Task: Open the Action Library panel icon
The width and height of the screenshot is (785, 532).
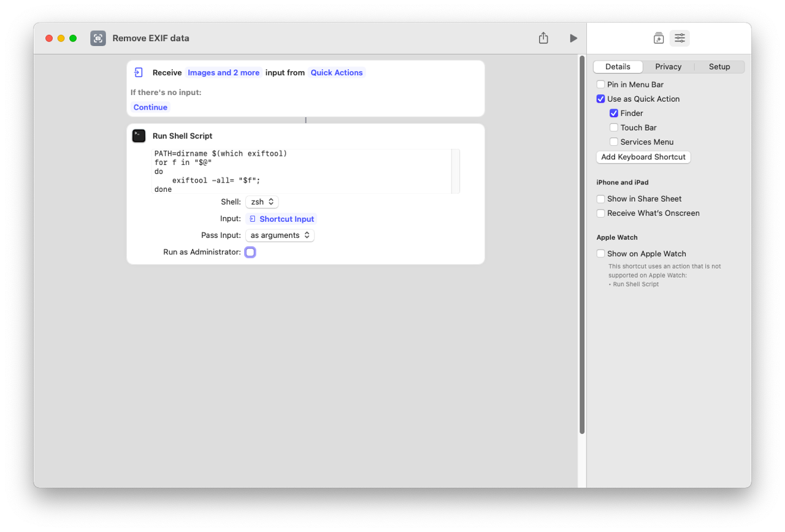Action: point(659,38)
